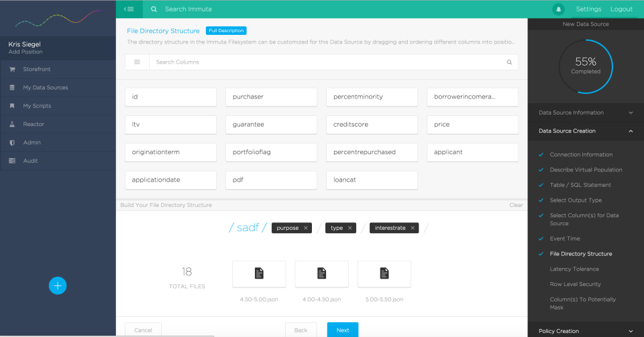Click the Admin shield icon
Screen dimensions: 644x337
click(12, 143)
